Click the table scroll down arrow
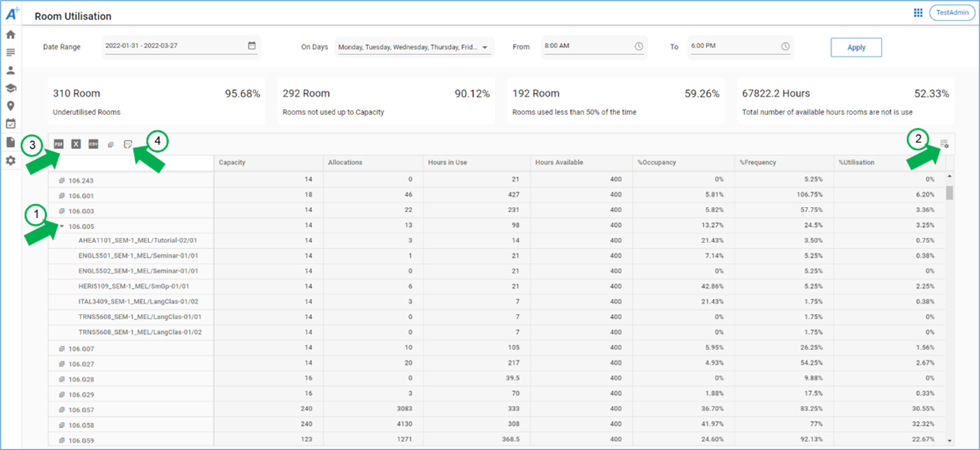Image resolution: width=980 pixels, height=450 pixels. 950,440
